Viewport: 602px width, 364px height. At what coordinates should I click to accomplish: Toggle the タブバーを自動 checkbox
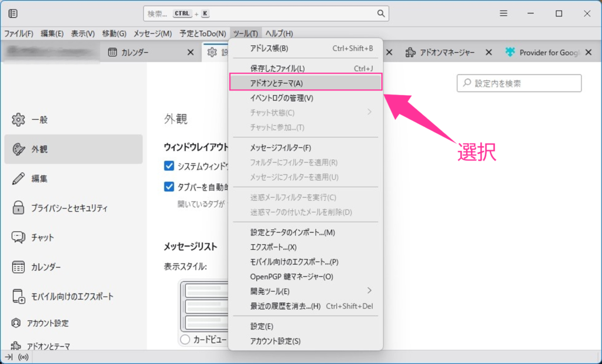169,187
